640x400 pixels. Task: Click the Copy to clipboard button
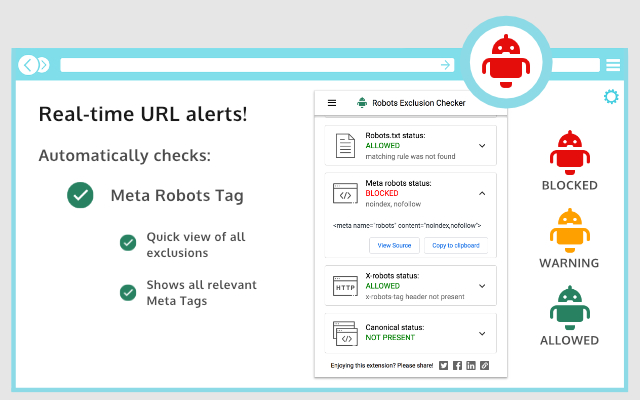click(x=455, y=245)
